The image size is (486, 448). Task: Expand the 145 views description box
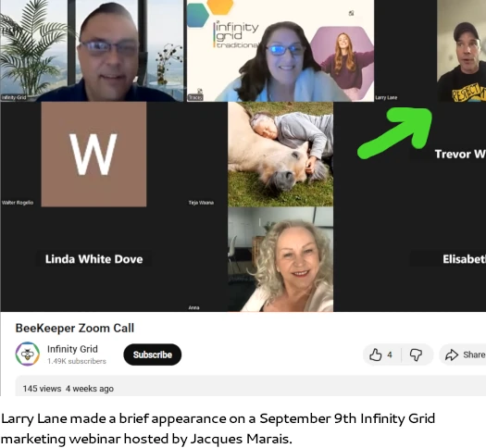click(251, 386)
